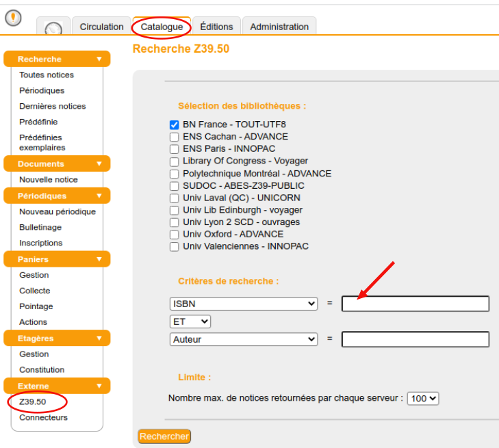Switch to the Administration tab
499x448 pixels.
click(x=279, y=27)
